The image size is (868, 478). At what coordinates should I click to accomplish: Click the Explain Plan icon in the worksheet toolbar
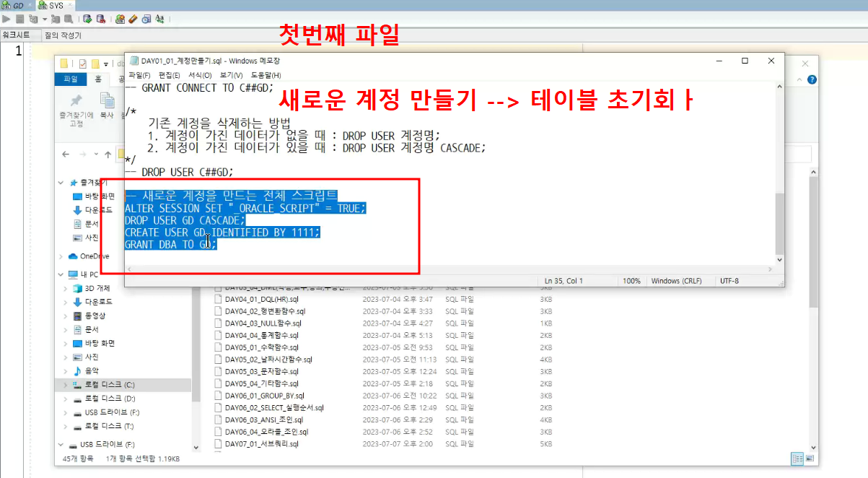32,19
